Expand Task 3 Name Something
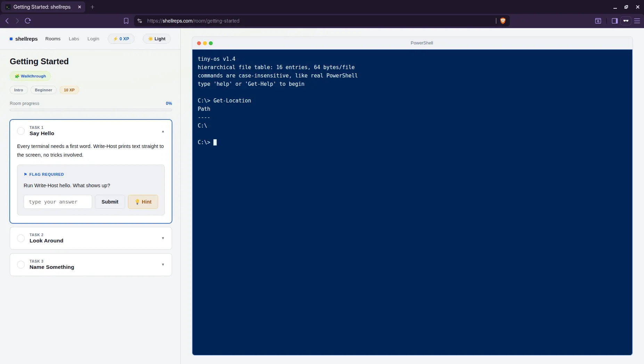This screenshot has height=364, width=644. [x=163, y=265]
